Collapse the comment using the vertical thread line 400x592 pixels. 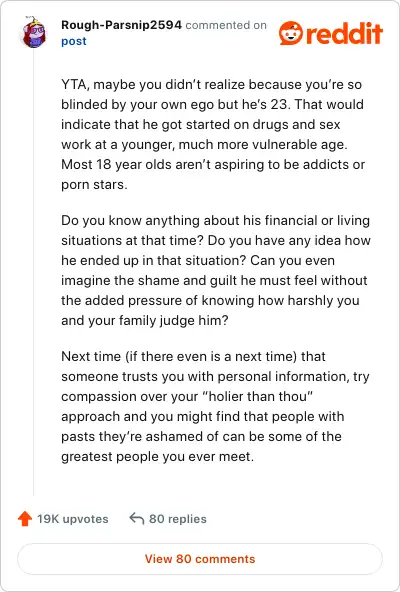34,272
